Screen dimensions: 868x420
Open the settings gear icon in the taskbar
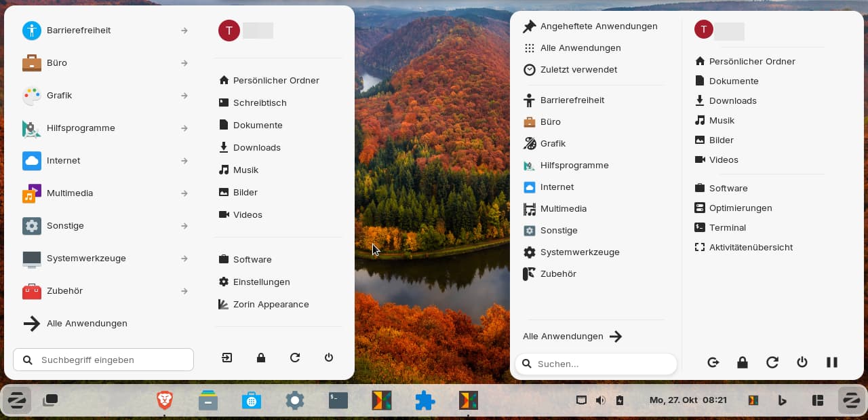point(295,400)
